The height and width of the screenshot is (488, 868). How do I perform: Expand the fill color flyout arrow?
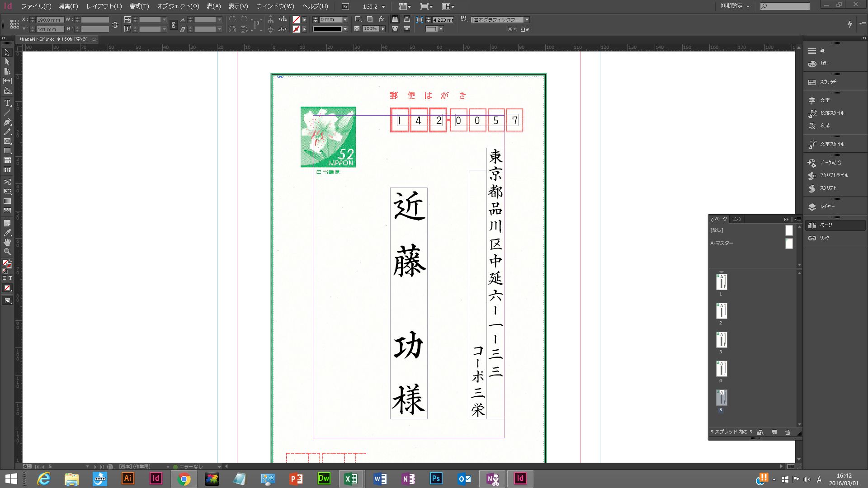[x=304, y=19]
